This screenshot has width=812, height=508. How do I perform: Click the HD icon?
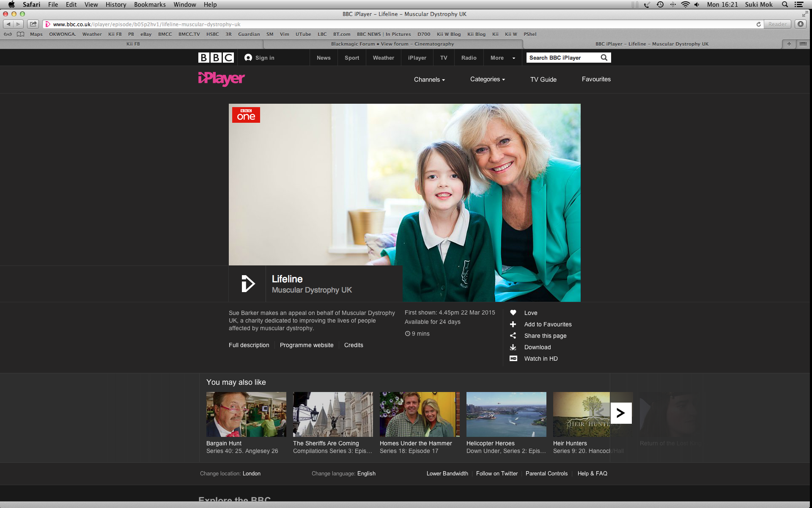click(x=513, y=359)
